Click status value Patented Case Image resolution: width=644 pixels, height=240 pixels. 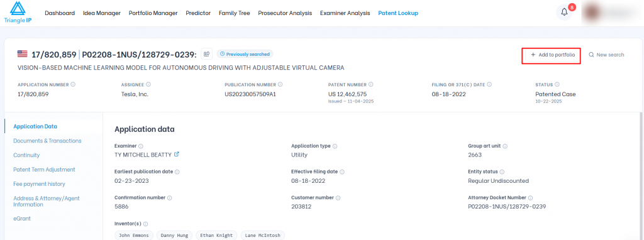pyautogui.click(x=555, y=94)
